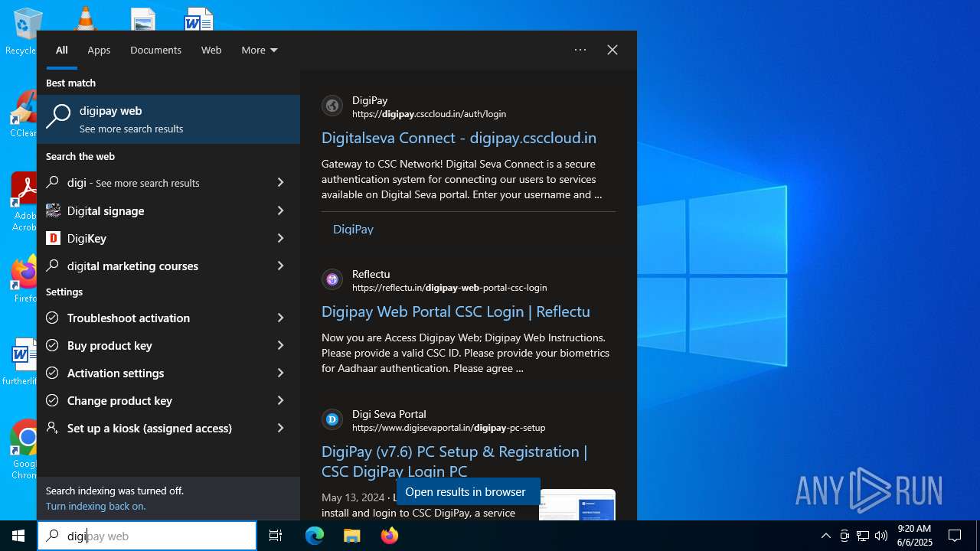This screenshot has height=551, width=980.
Task: Expand Change product key arrow
Action: 280,400
